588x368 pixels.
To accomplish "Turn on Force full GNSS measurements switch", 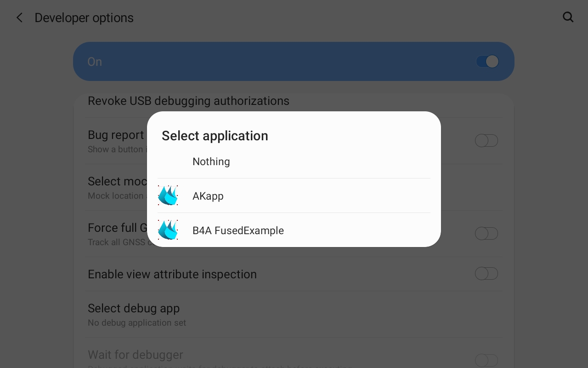I will [486, 233].
